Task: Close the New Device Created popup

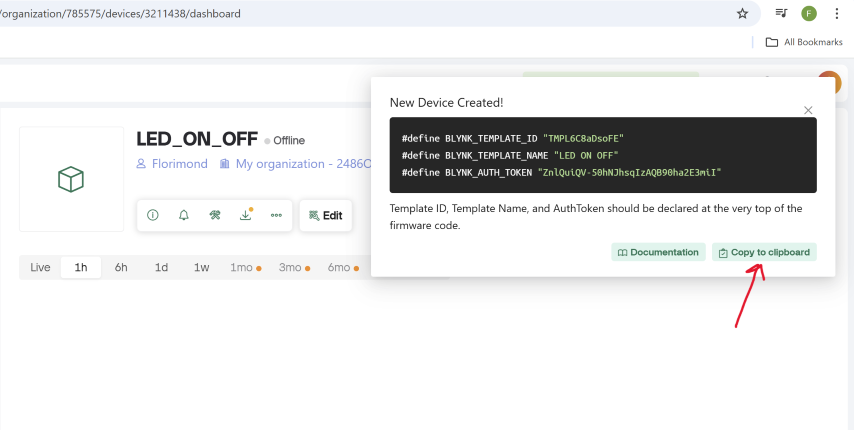Action: [x=808, y=110]
